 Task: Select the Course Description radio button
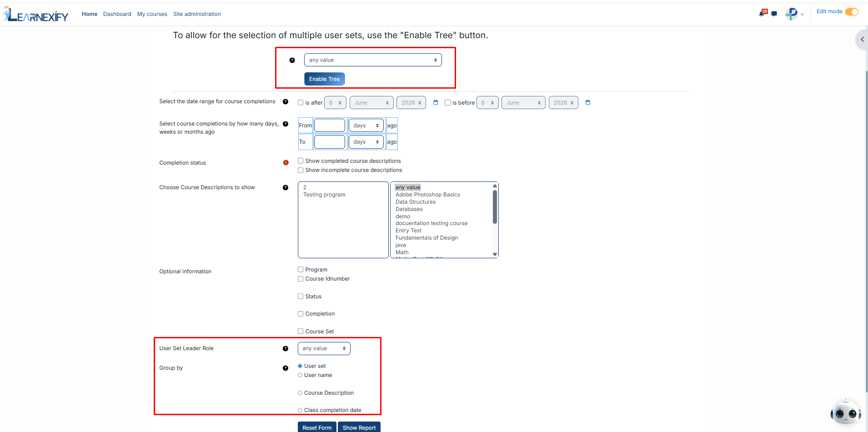(300, 393)
